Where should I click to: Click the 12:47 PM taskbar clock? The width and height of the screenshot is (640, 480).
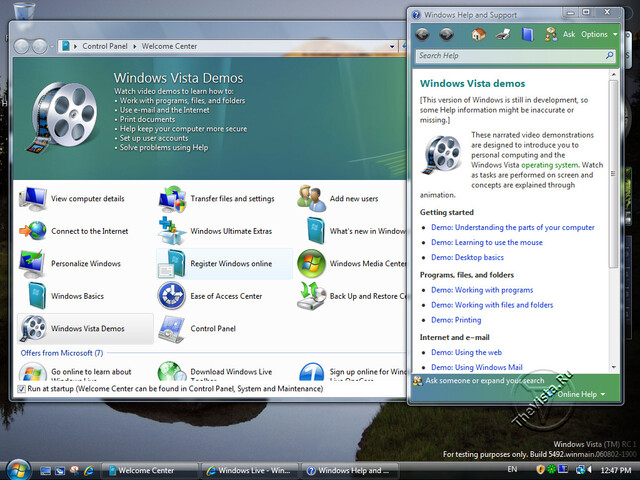(616, 470)
